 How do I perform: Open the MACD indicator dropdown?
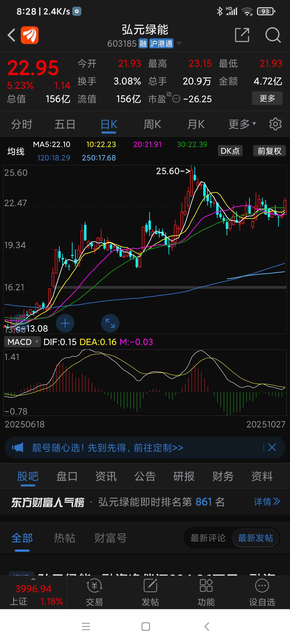(22, 342)
